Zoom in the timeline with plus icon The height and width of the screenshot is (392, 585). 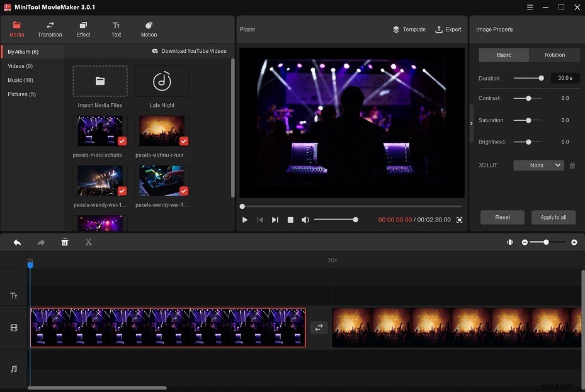point(574,242)
